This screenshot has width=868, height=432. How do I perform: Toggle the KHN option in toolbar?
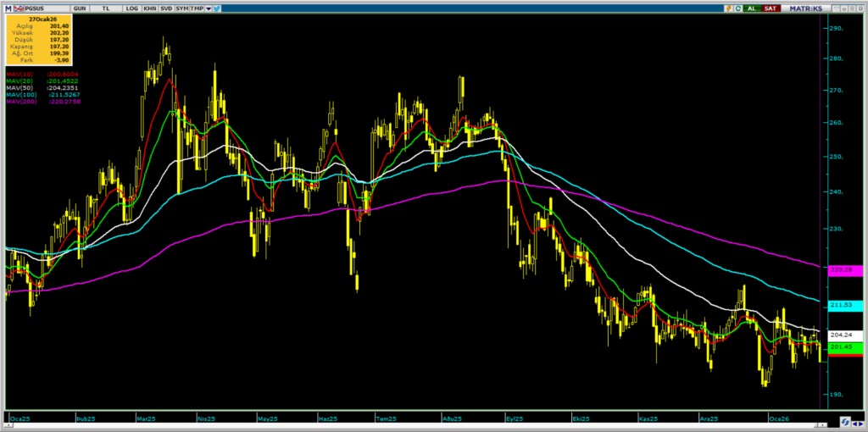[x=149, y=8]
